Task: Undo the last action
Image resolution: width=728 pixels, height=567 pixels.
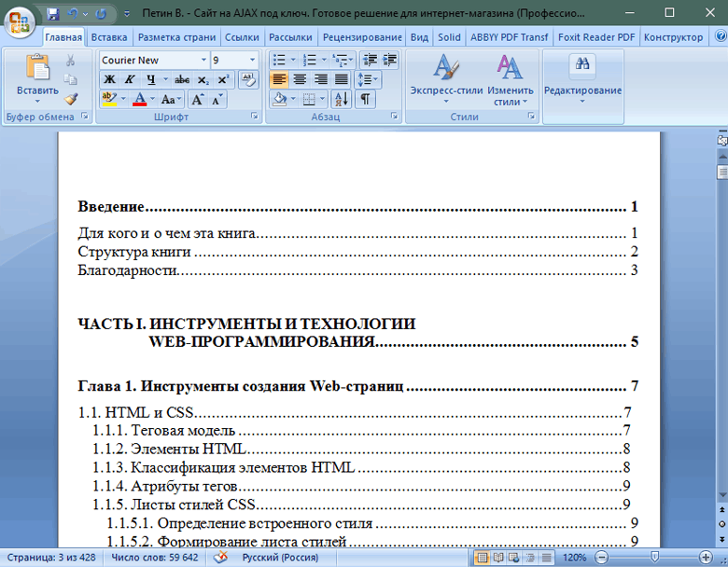Action: click(x=73, y=14)
